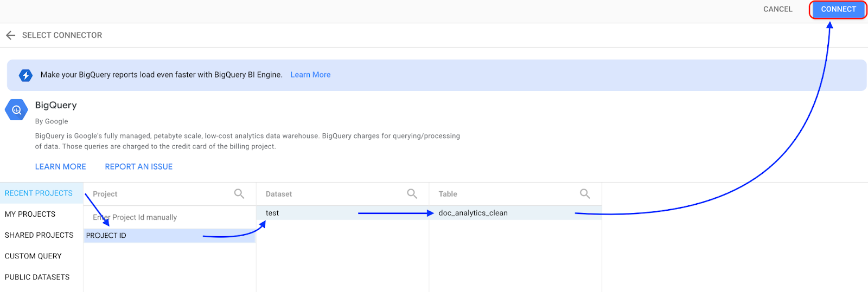Open search in the Dataset column
This screenshot has height=292, width=868.
pos(412,194)
